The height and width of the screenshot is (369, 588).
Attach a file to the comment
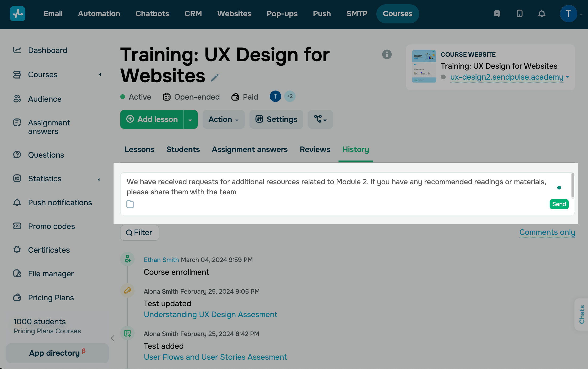click(130, 204)
